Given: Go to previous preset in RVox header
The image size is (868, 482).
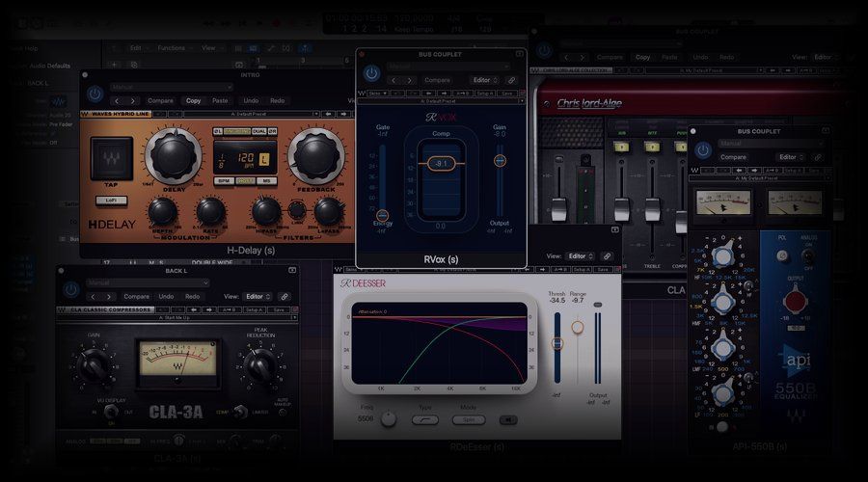Looking at the screenshot, I should 393,80.
